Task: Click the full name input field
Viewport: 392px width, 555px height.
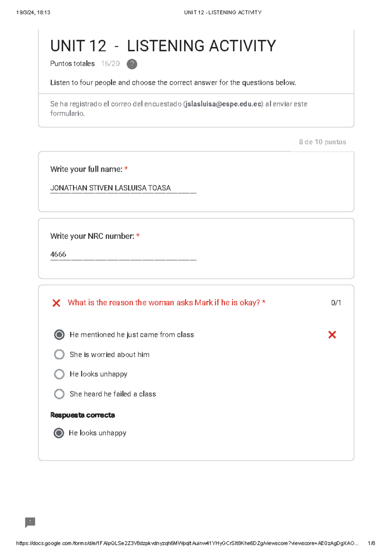Action: pyautogui.click(x=123, y=188)
